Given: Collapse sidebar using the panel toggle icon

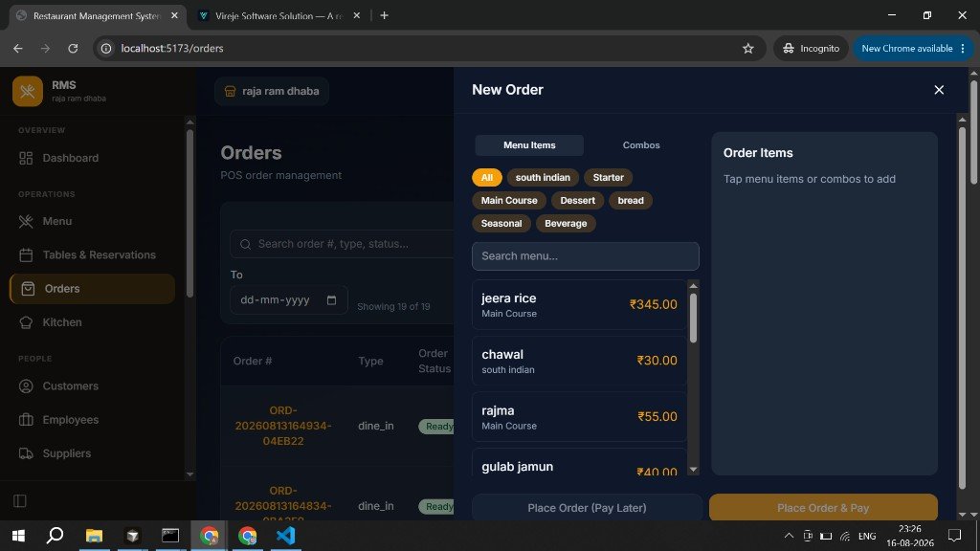Looking at the screenshot, I should [x=20, y=501].
